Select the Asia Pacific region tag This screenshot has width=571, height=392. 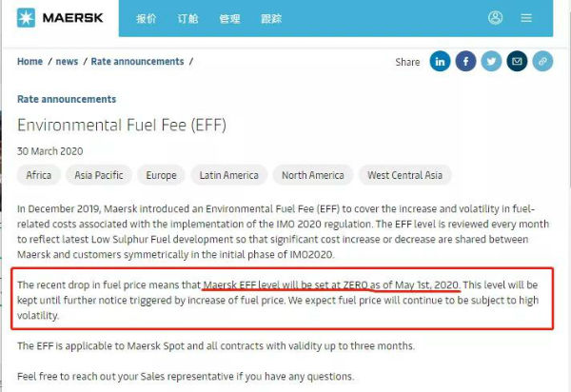click(99, 176)
